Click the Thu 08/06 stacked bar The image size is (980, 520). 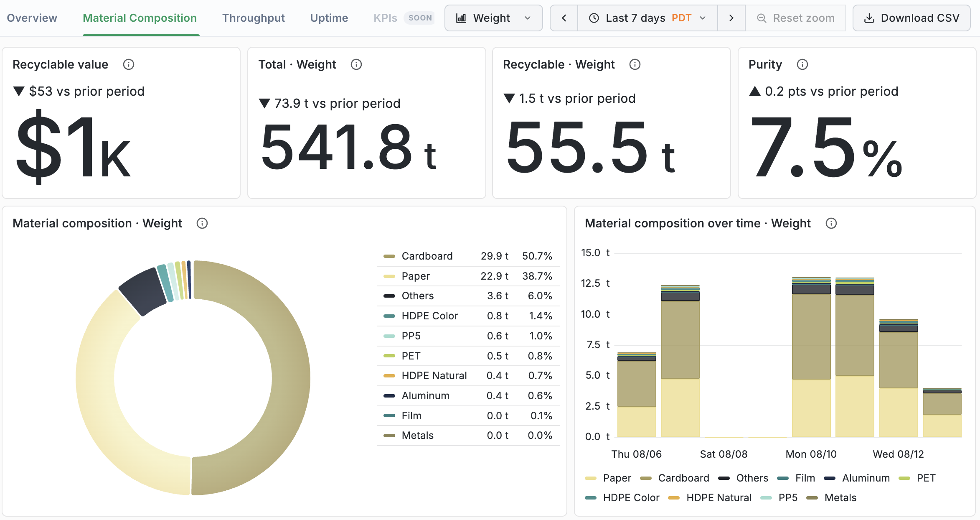pos(637,395)
